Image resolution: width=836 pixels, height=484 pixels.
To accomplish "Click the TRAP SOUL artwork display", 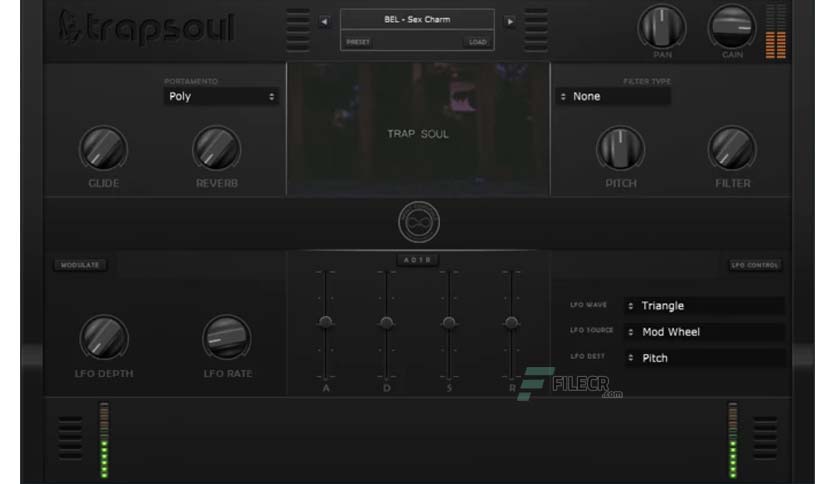I will click(418, 130).
